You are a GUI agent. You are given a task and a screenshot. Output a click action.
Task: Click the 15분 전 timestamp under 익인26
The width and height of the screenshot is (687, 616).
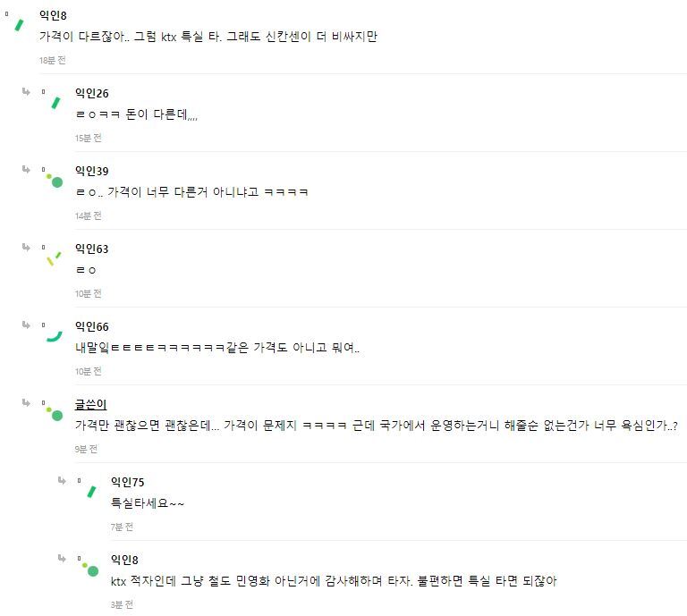(88, 138)
